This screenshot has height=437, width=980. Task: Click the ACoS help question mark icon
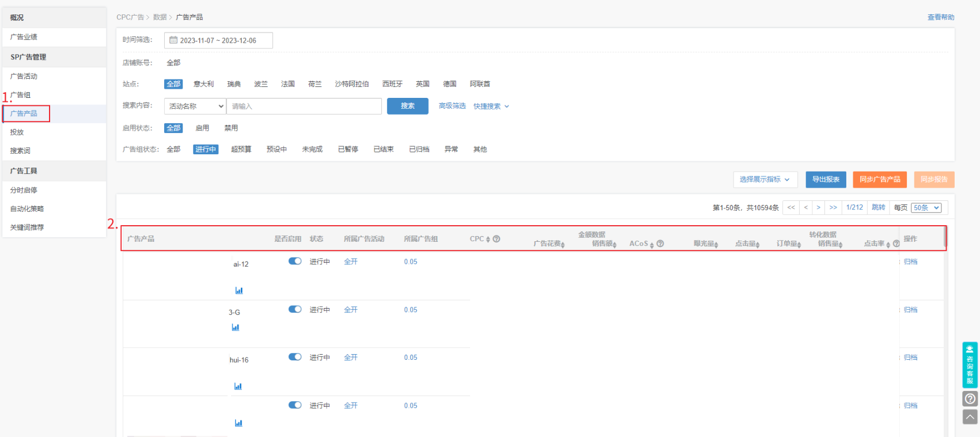[x=660, y=244]
